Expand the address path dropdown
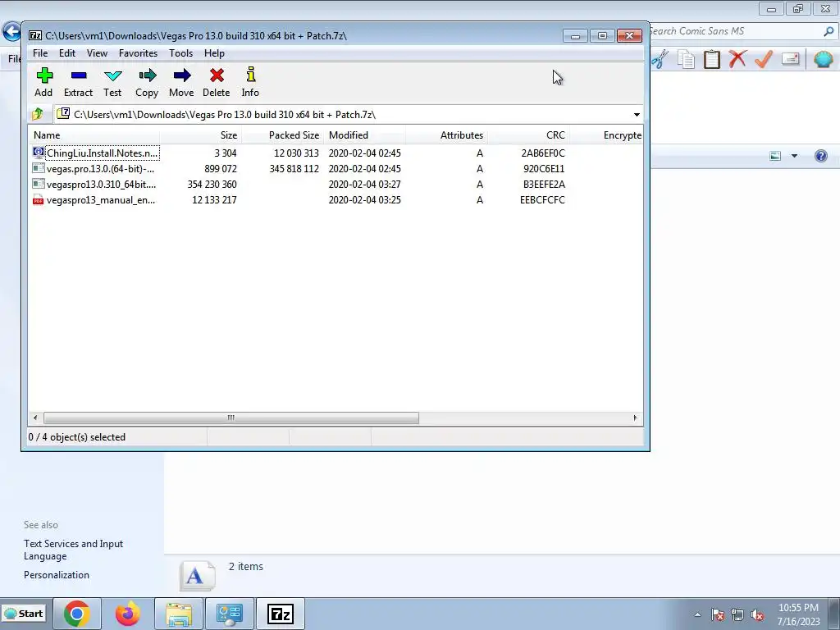This screenshot has width=840, height=630. 637,115
